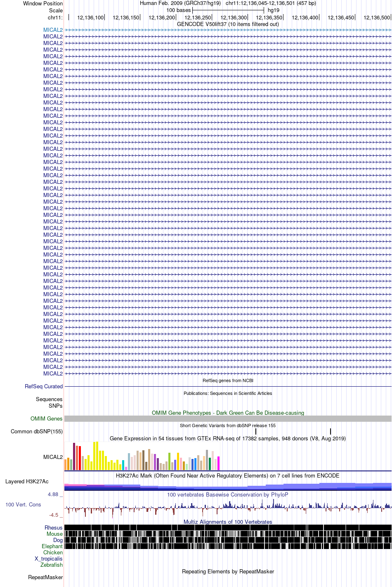Open 100 vertebrates Basewise Conservation title
392x587 pixels.
click(228, 494)
